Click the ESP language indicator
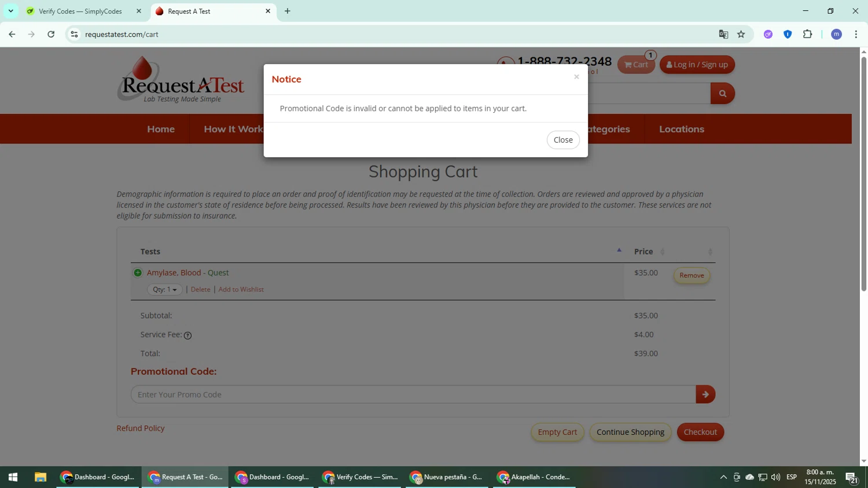The image size is (868, 488). click(x=792, y=477)
